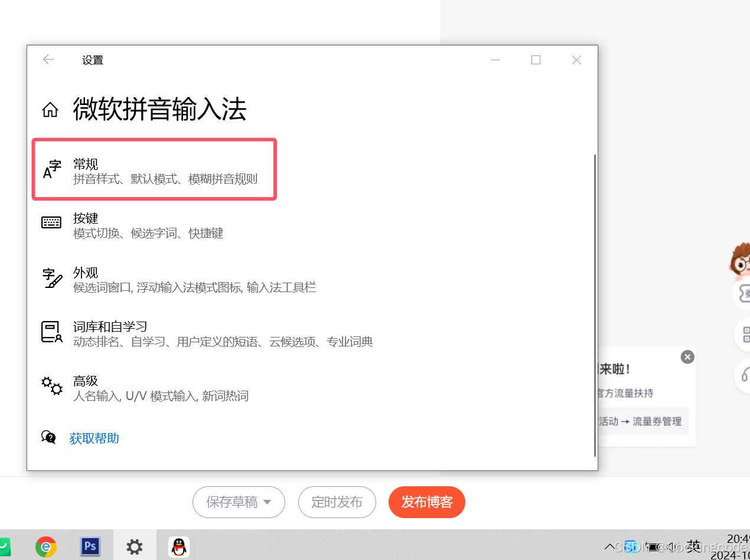Viewport: 750px width, 560px height.
Task: Click the 获取帮助 help link
Action: 94,438
